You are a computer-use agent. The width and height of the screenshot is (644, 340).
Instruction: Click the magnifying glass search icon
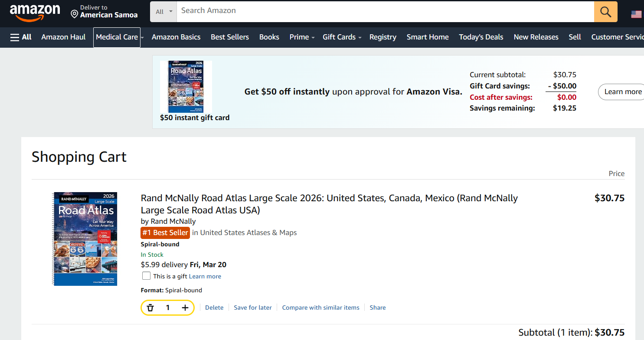pyautogui.click(x=605, y=12)
